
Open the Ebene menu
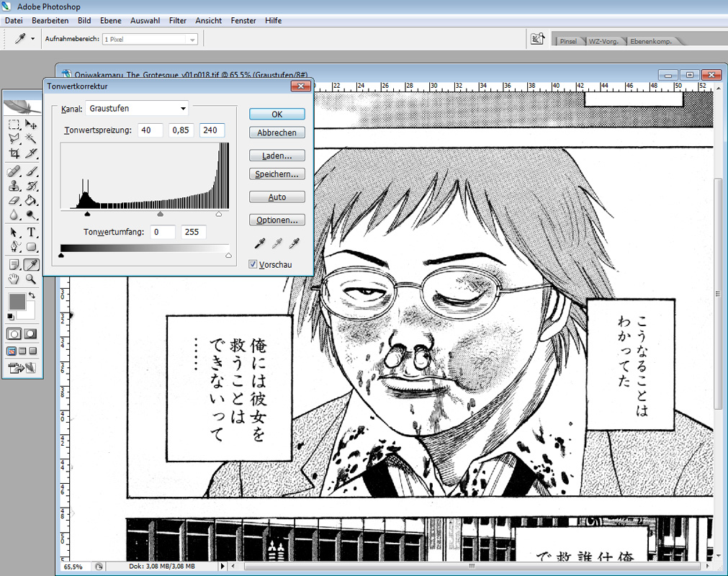(x=110, y=20)
